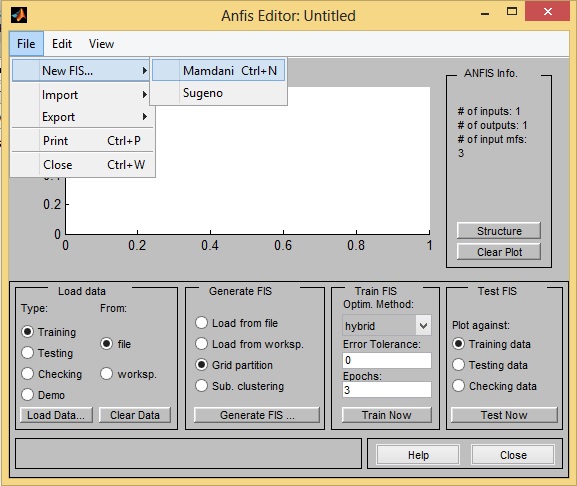Click the Load Data... button
The height and width of the screenshot is (486, 577).
pos(56,415)
